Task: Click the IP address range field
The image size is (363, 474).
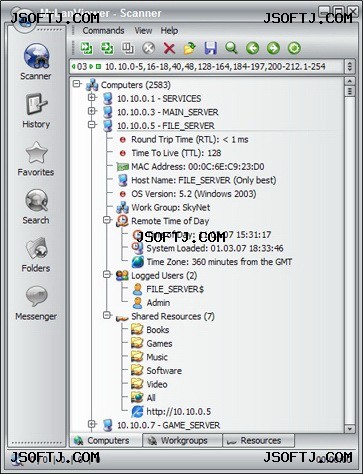Action: click(x=207, y=67)
